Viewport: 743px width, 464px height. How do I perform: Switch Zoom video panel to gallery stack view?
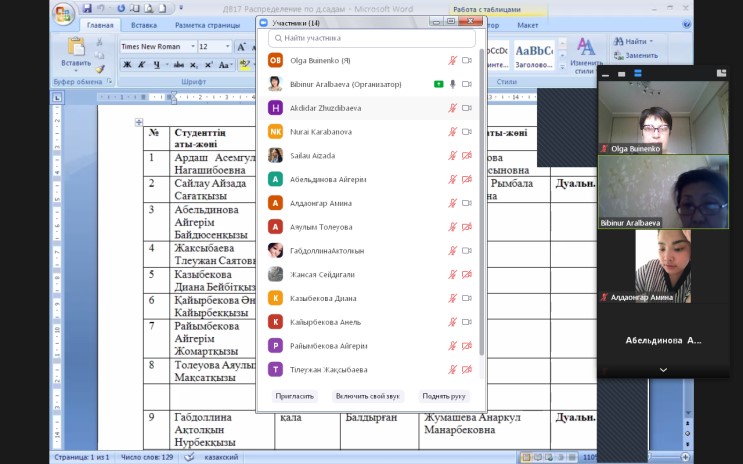637,73
